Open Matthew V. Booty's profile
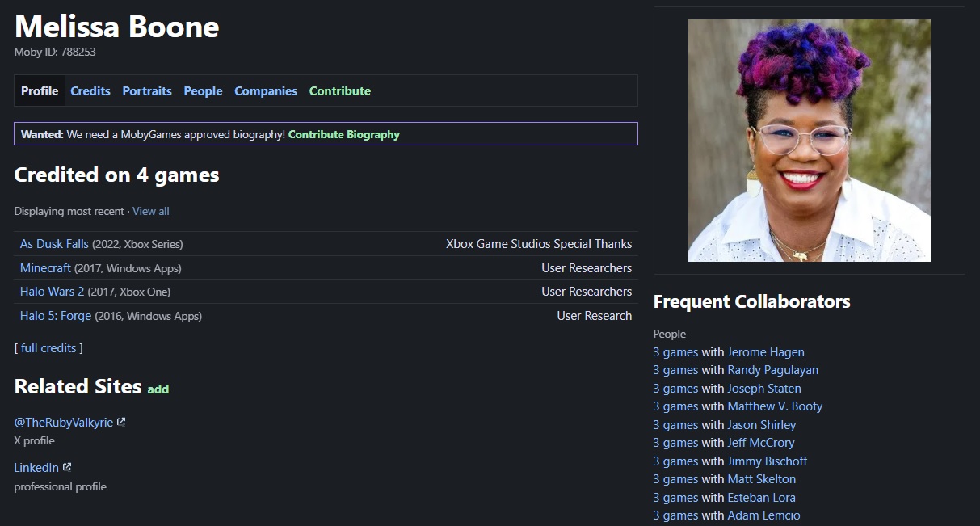Screen dimensions: 980x526 [x=775, y=406]
